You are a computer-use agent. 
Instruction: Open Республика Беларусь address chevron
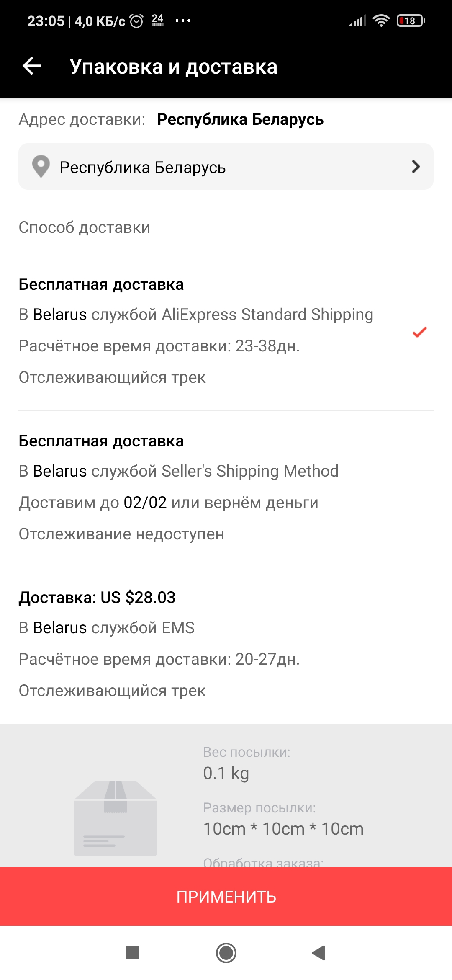point(415,167)
